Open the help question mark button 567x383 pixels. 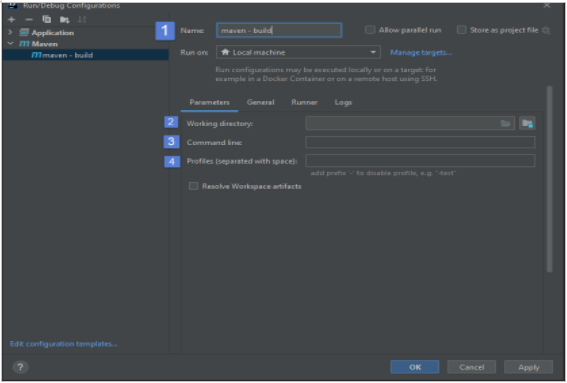(x=20, y=367)
